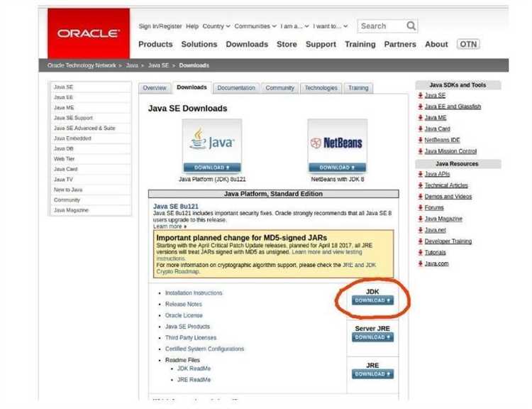Open the Support menu
Viewport: 532px width, 409px height.
321,44
